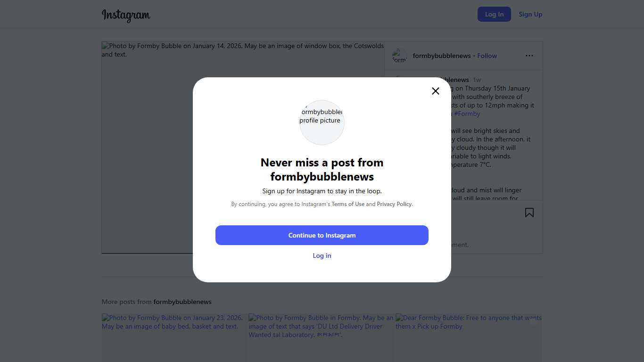Click the #Formby hashtag in caption
This screenshot has width=644, height=362.
click(x=467, y=114)
